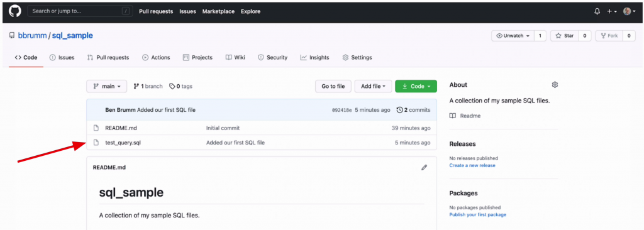Screen dimensions: 644x230
Task: Click the Releases heading
Action: click(x=462, y=144)
